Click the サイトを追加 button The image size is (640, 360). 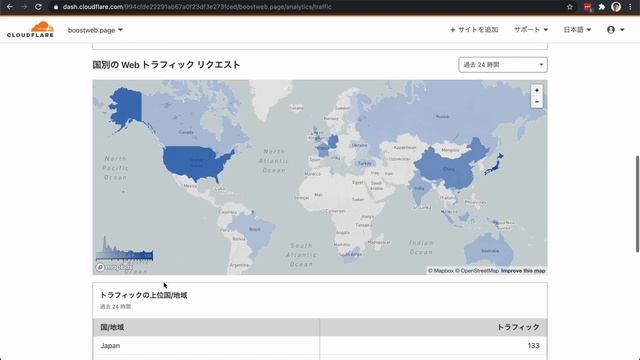(474, 29)
